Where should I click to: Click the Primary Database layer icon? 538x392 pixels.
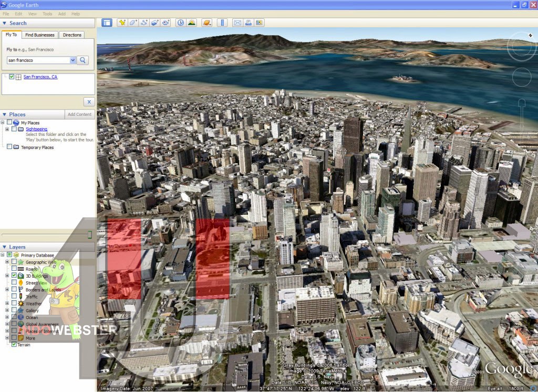[16, 255]
